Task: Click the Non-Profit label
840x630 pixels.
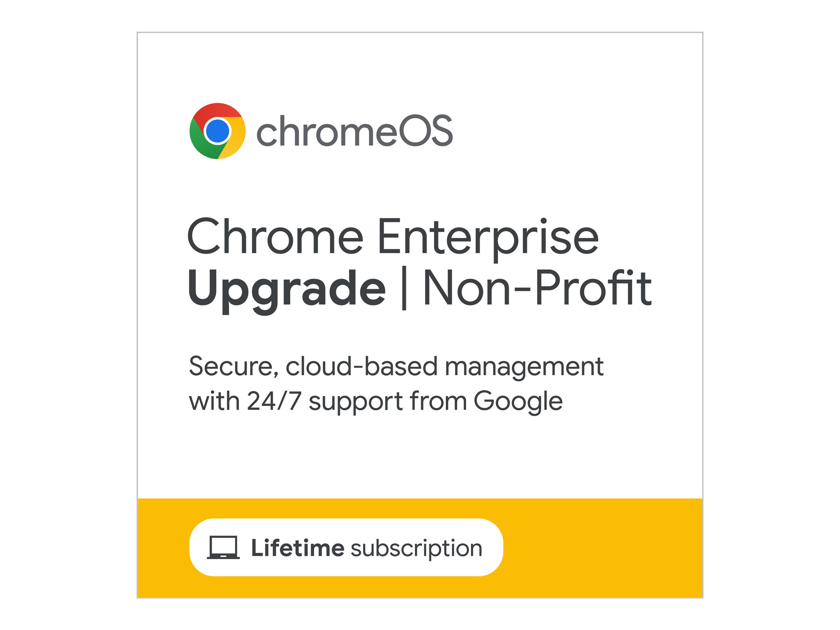Action: pos(537,288)
